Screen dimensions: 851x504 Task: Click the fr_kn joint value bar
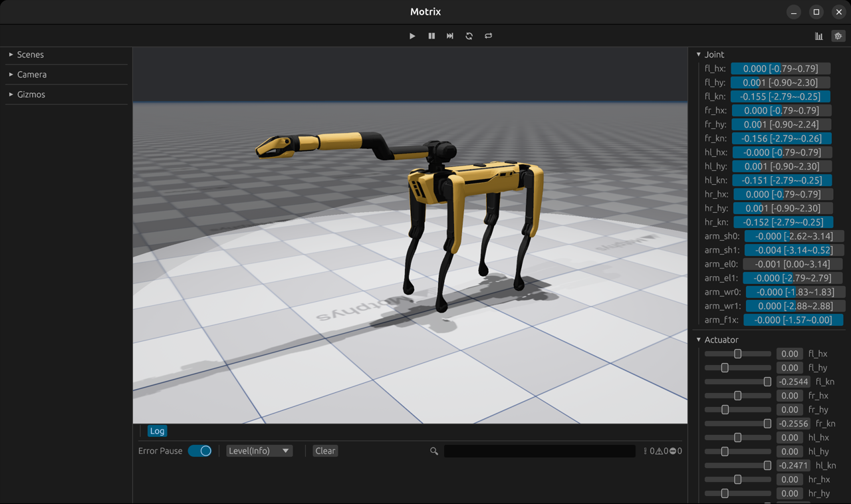click(782, 138)
